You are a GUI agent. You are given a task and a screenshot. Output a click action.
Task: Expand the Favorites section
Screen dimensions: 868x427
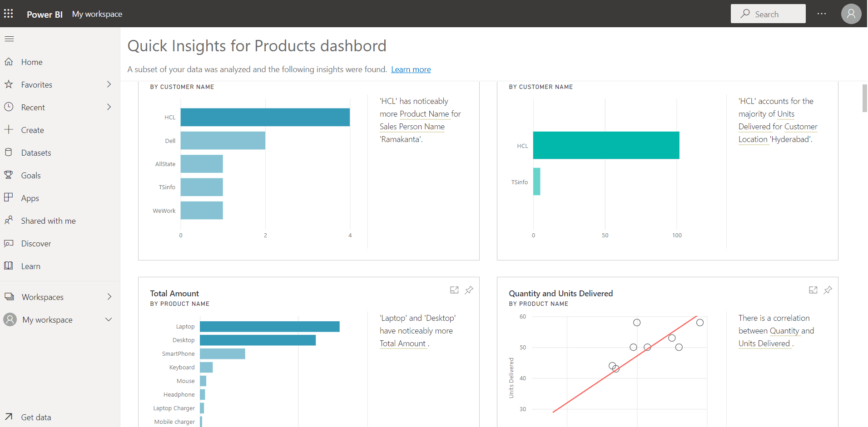coord(109,84)
